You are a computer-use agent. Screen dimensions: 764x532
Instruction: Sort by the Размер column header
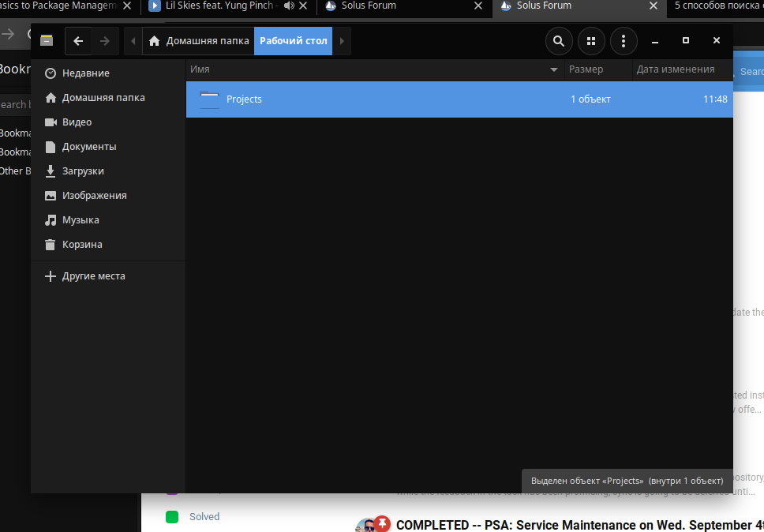pyautogui.click(x=586, y=69)
